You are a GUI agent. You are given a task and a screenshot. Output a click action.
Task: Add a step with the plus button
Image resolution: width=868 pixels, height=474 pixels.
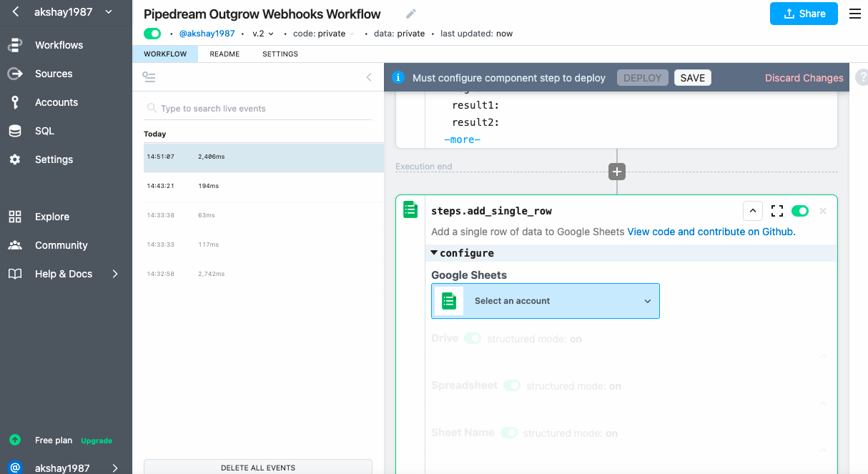(x=617, y=172)
